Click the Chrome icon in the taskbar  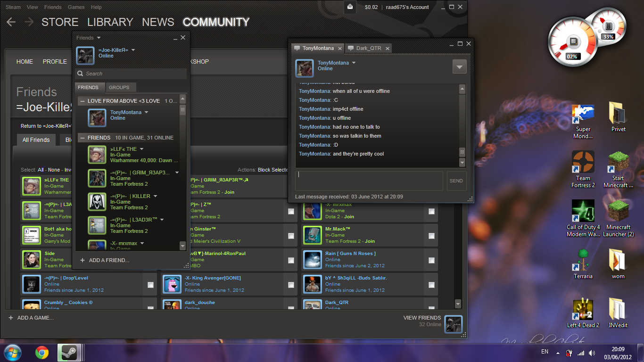41,353
